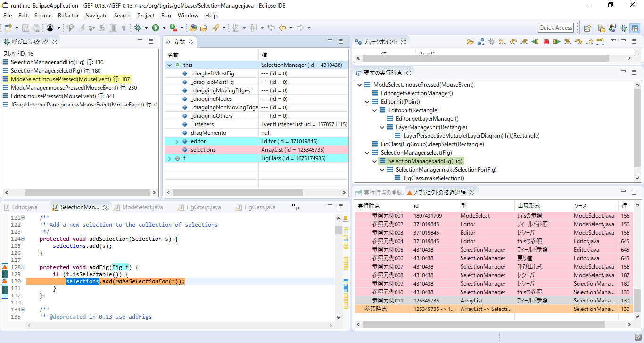Screen dimensions: 644x343
Task: Open the Debug button dropdown arrow
Action: click(x=146, y=28)
